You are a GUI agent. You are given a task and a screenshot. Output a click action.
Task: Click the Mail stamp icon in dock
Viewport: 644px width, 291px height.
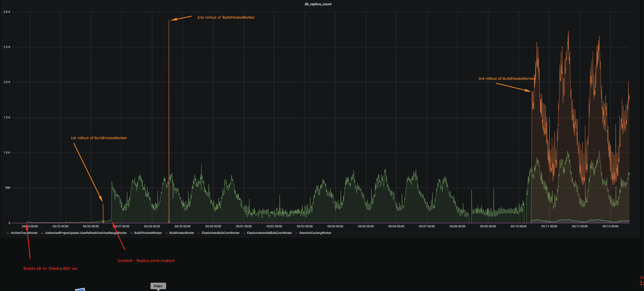(x=80, y=289)
